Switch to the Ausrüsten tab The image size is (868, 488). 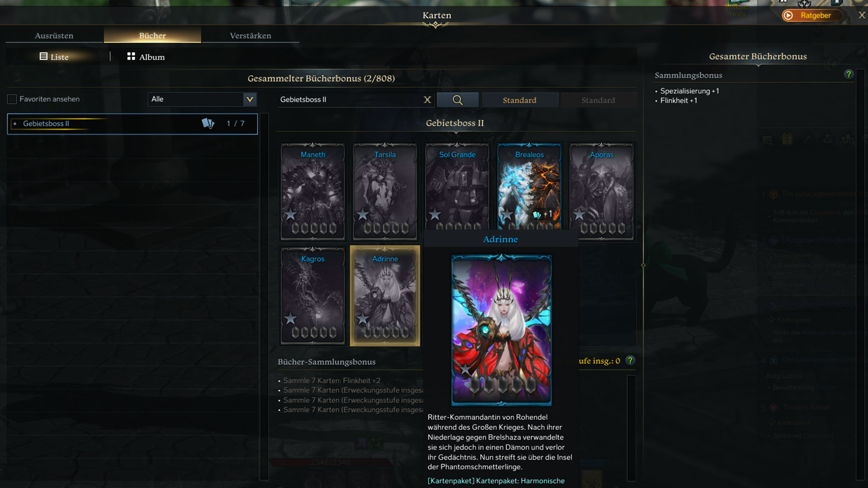click(x=54, y=35)
